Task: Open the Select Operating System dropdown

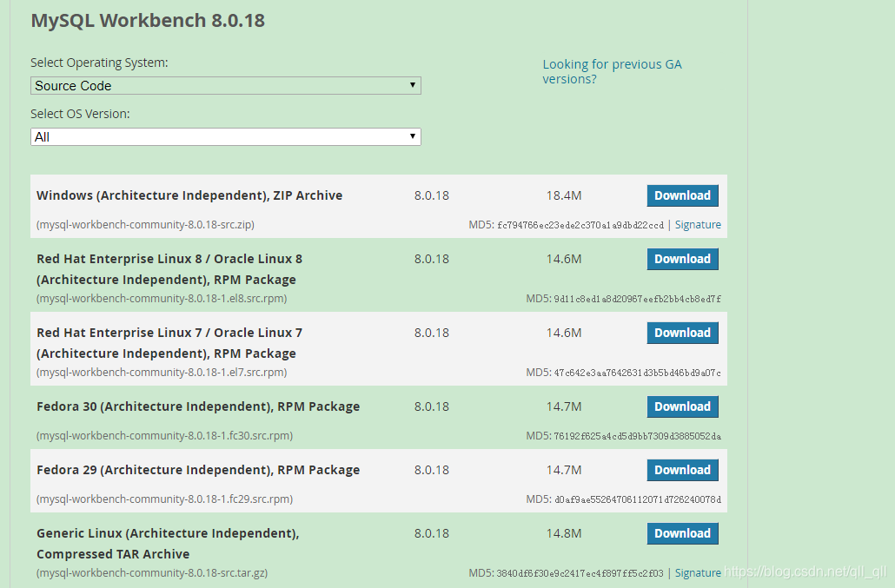Action: click(225, 85)
